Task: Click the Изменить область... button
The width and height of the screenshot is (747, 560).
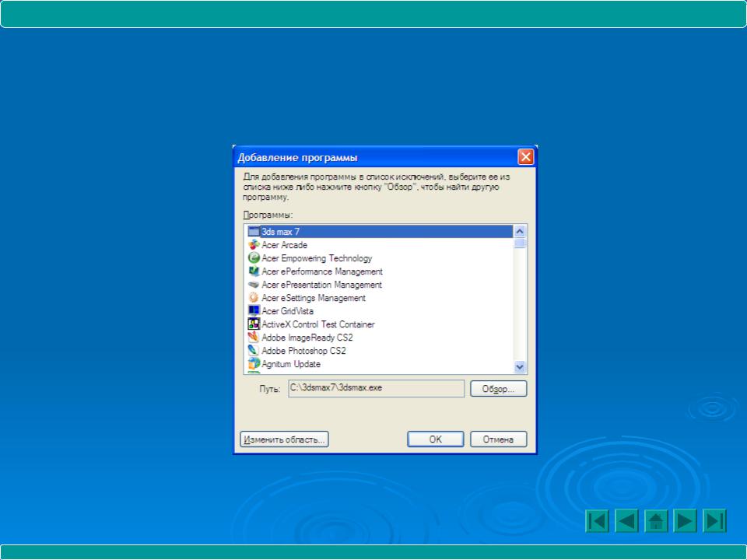Action: pyautogui.click(x=285, y=439)
